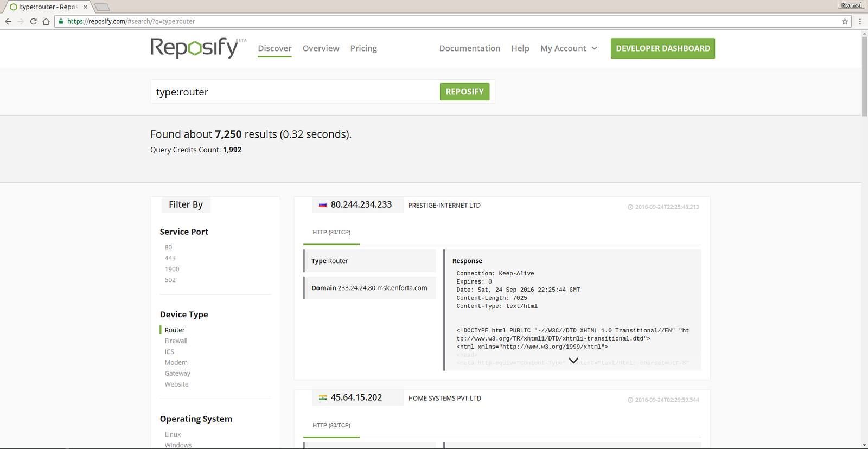
Task: Click the Russian flag beside 80.244.234.233
Action: [x=323, y=205]
